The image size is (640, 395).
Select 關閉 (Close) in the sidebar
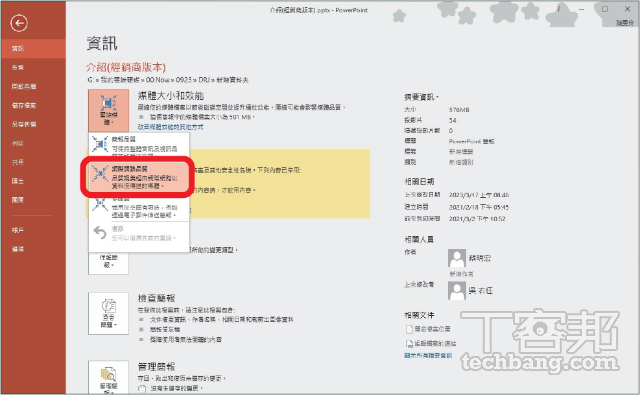[33, 200]
